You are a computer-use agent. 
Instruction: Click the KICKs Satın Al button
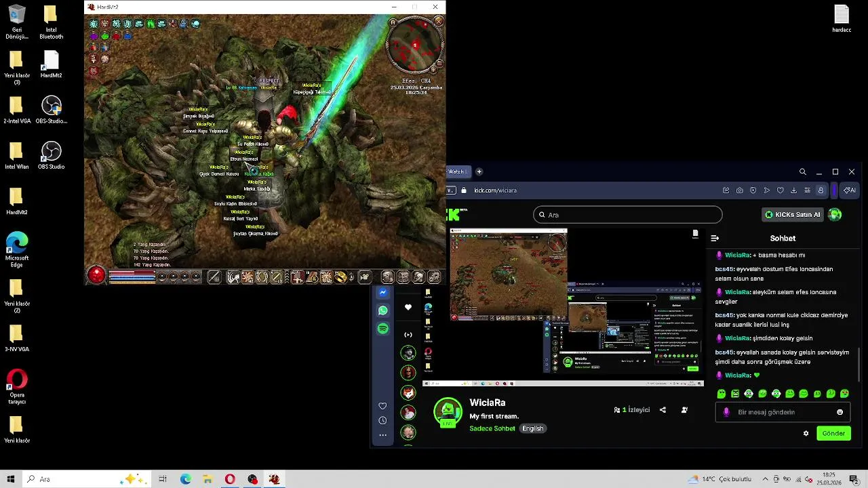(x=793, y=215)
